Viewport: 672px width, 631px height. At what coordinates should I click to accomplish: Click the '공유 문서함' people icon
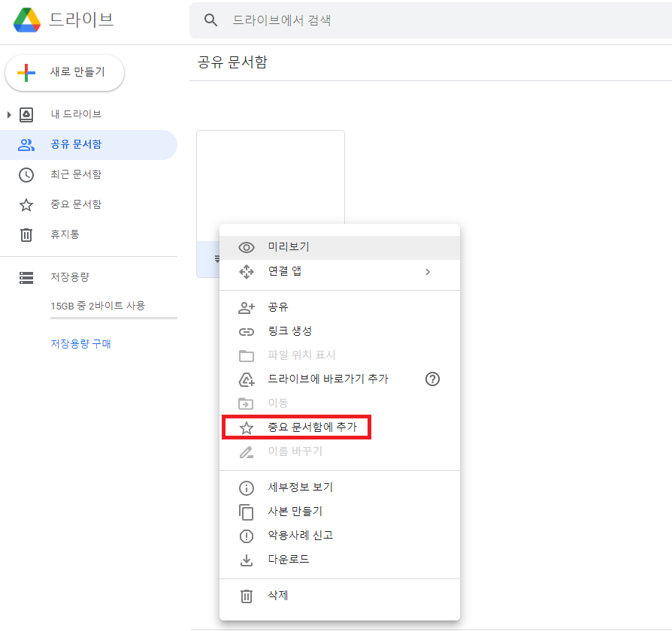[x=26, y=145]
